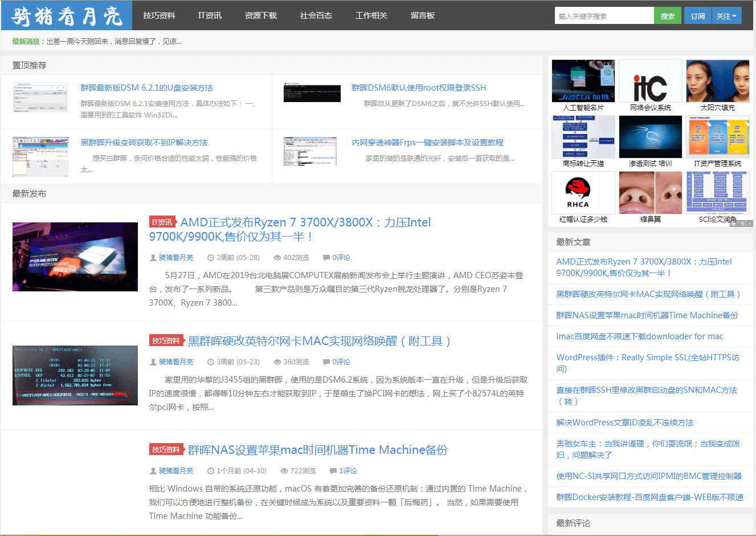Viewport: 756px width, 536px height.
Task: Click the AMD Ryzen article preview image
Action: (75, 257)
